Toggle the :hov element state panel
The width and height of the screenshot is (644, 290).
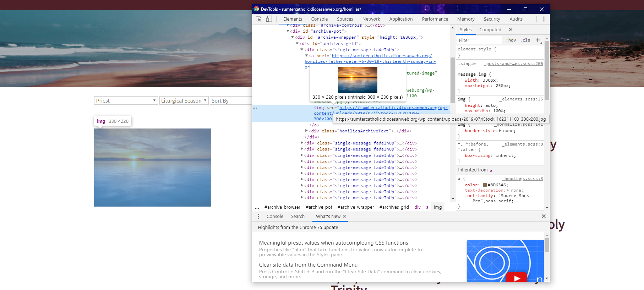click(x=511, y=40)
